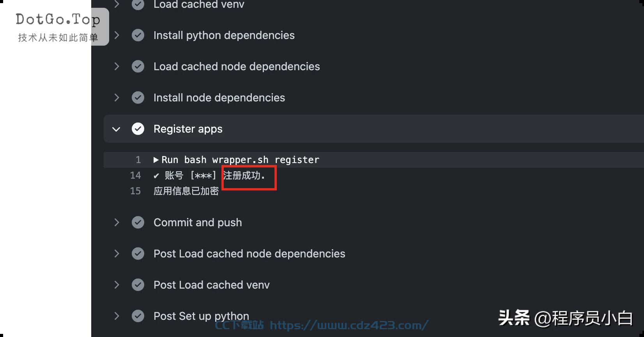Click the DotGo.Top logo
Image resolution: width=644 pixels, height=337 pixels.
pos(58,27)
